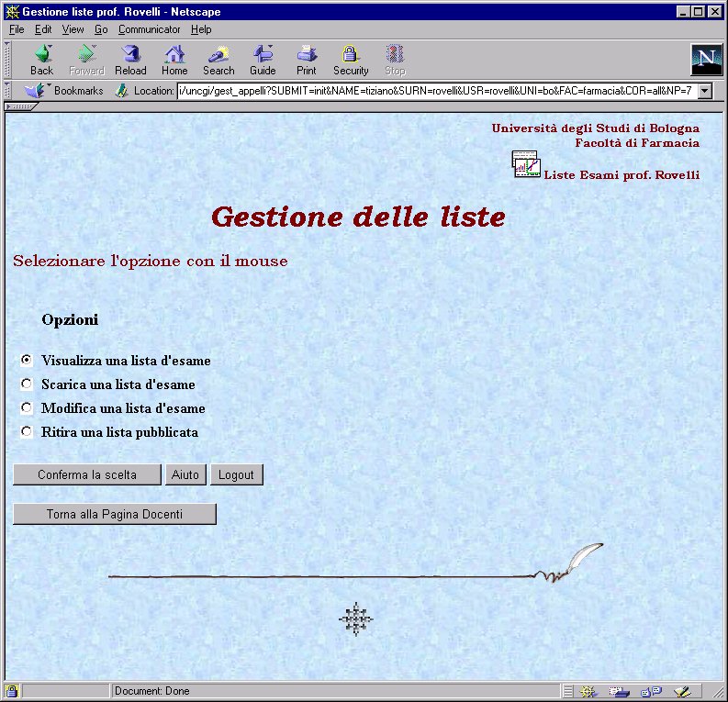728x702 pixels.
Task: Open the Bookmarks icon menu
Action: point(35,90)
